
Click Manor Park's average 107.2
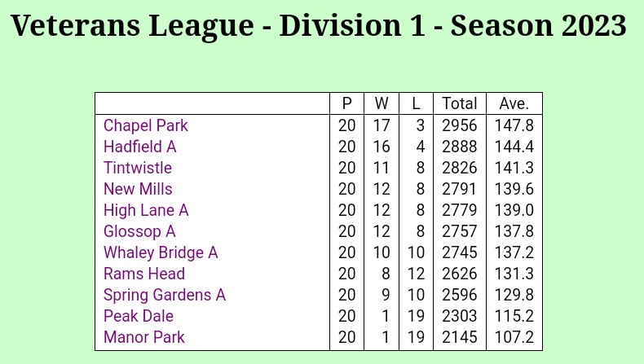click(x=514, y=337)
